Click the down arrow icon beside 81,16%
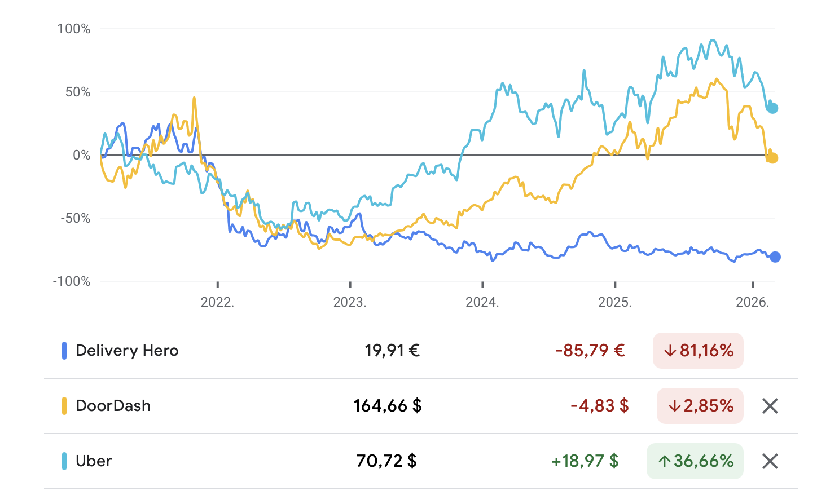 pyautogui.click(x=670, y=351)
